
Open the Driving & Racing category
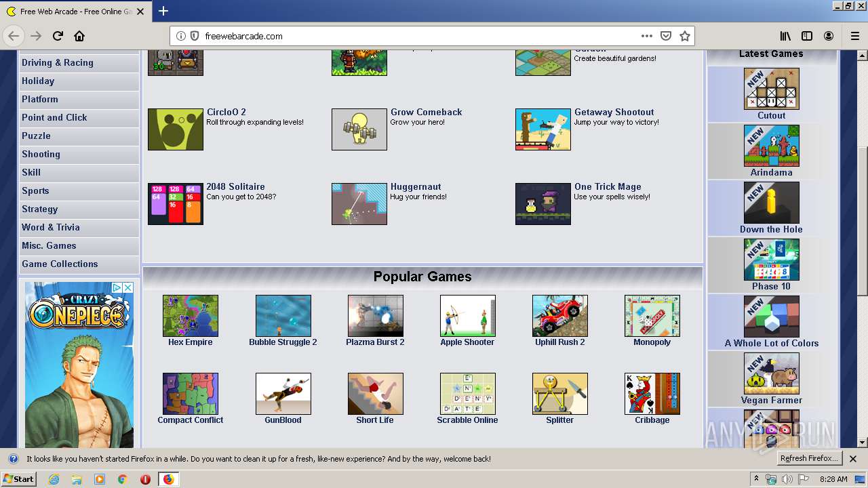79,63
